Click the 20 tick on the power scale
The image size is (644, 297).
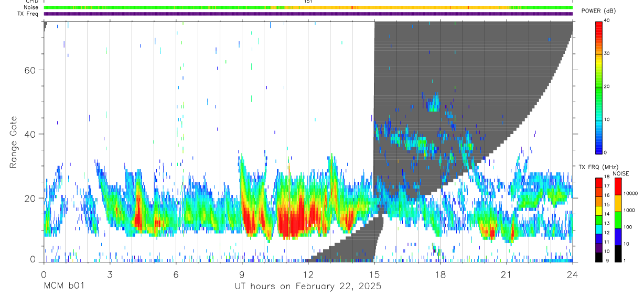608,86
